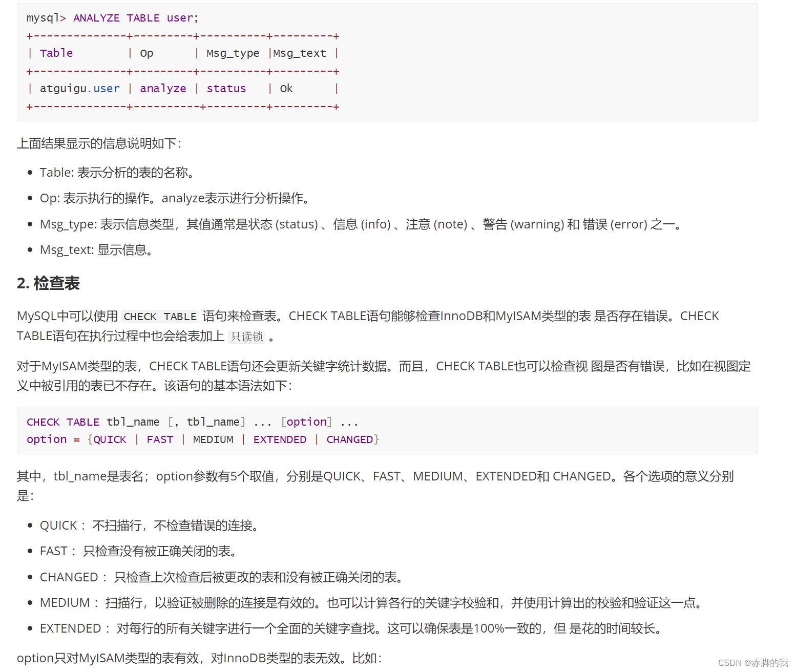
Task: Click the Msg_text column header text
Action: [299, 53]
